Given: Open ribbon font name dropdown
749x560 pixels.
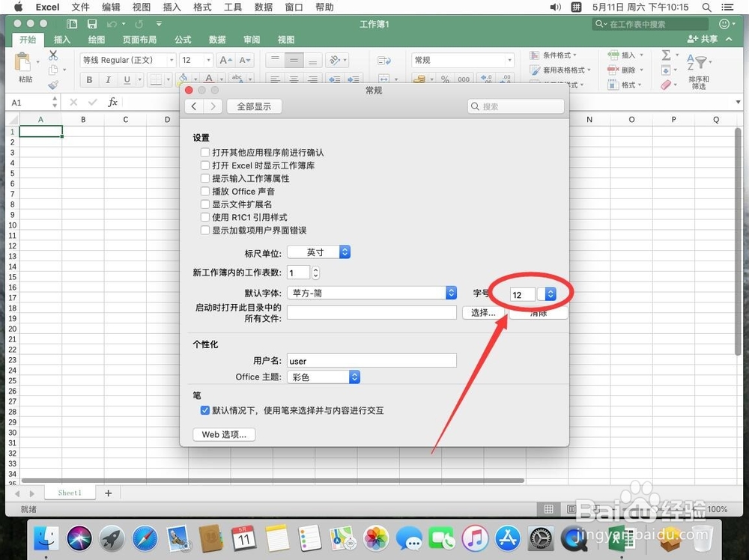Looking at the screenshot, I should click(x=171, y=60).
